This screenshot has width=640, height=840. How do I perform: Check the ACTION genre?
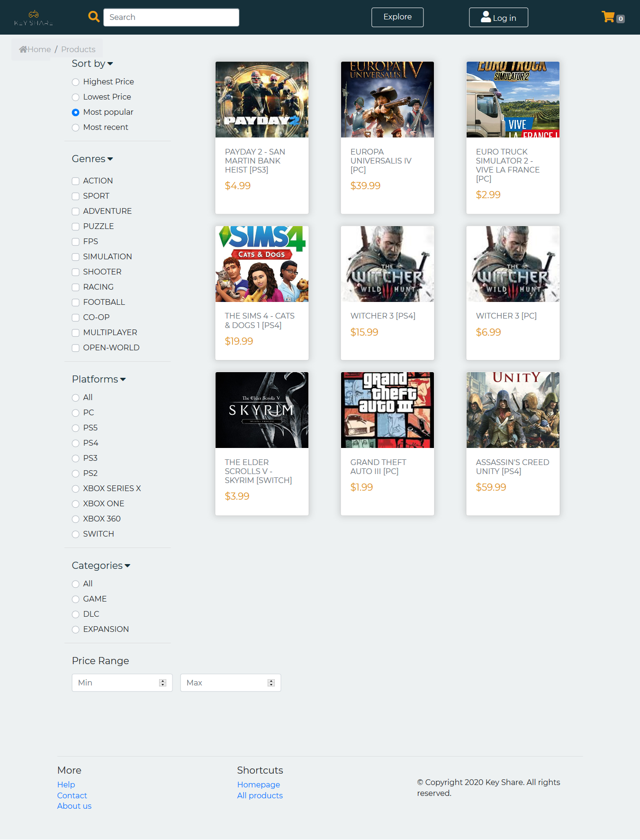pos(76,181)
